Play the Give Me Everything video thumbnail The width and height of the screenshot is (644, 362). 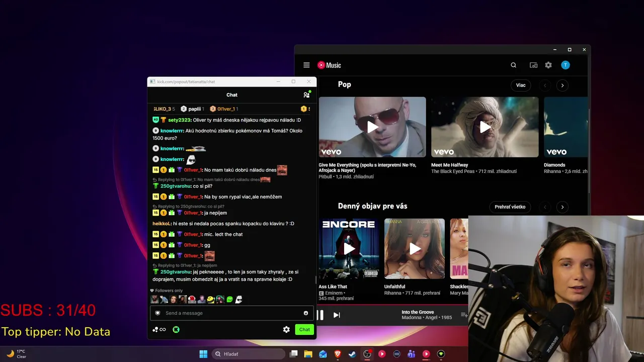(372, 127)
